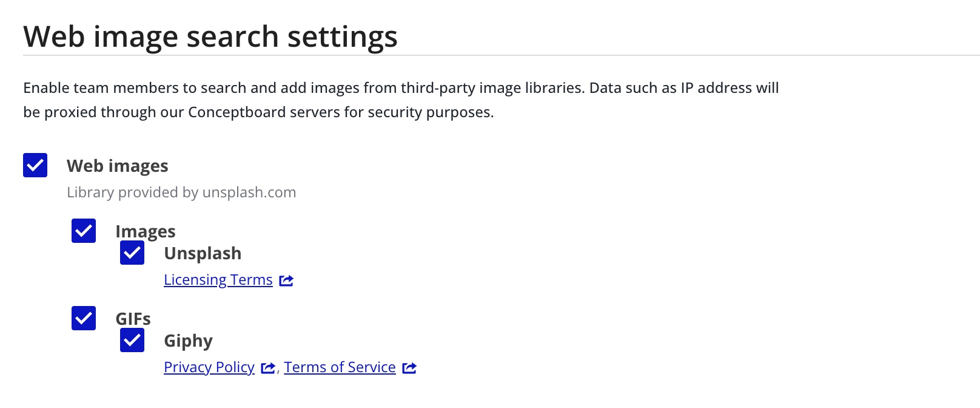The height and width of the screenshot is (408, 980).
Task: Click the Web image search settings heading
Action: pyautogui.click(x=210, y=36)
